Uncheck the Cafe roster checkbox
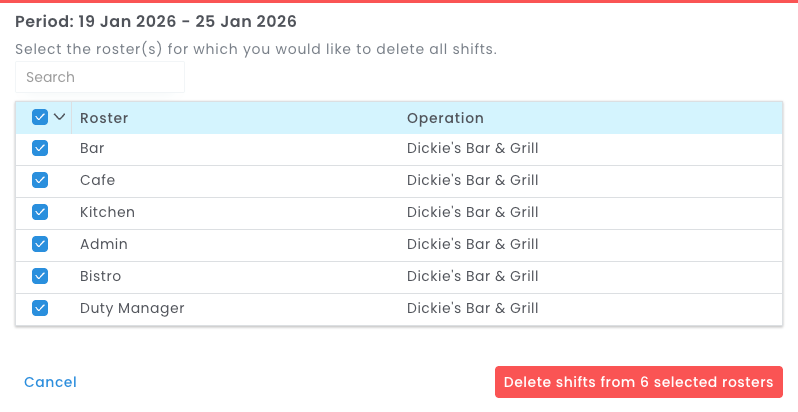This screenshot has width=798, height=412. (x=40, y=180)
